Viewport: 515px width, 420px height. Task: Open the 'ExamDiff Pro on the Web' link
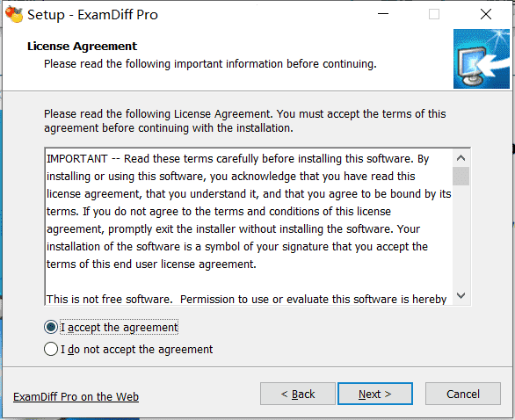click(x=76, y=396)
